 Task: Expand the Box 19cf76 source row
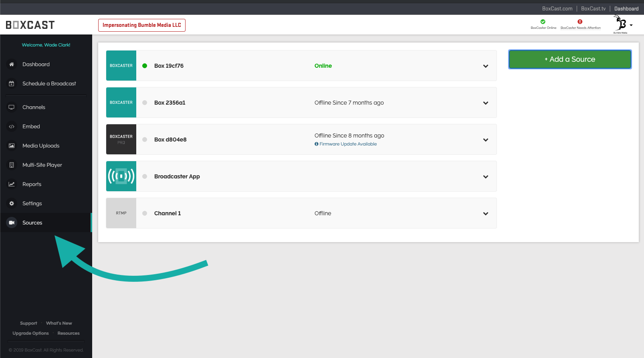[x=485, y=66]
